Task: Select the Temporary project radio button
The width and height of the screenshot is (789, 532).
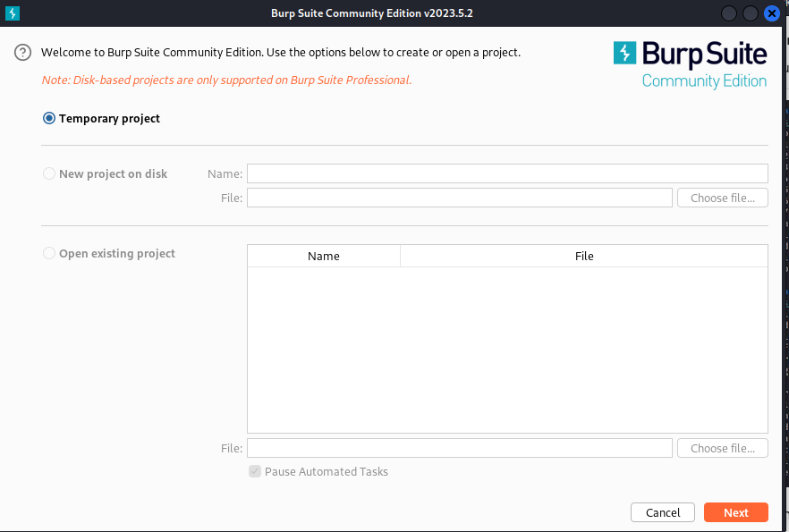Action: click(x=49, y=118)
